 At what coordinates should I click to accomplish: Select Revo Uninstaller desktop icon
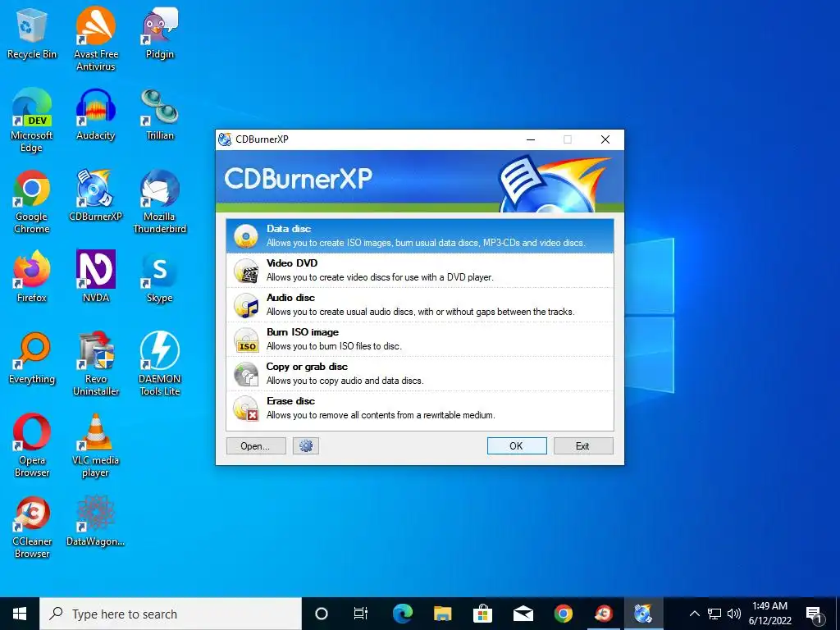pos(95,363)
